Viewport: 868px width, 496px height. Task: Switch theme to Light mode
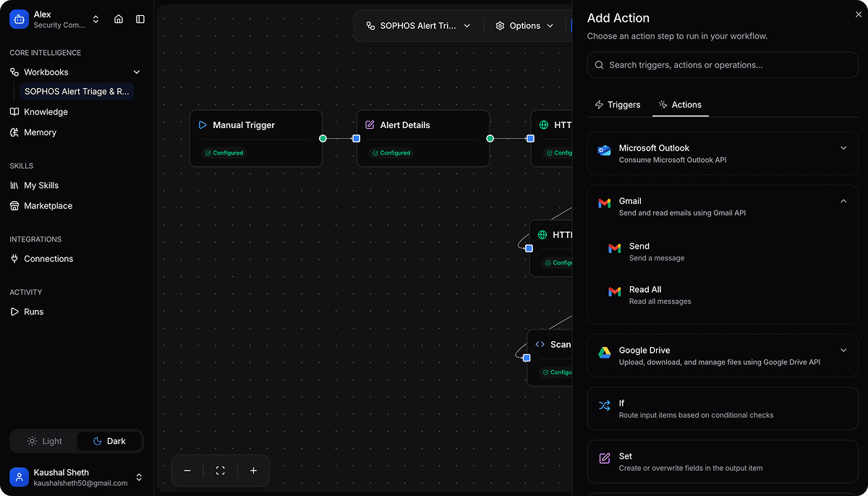[x=45, y=441]
